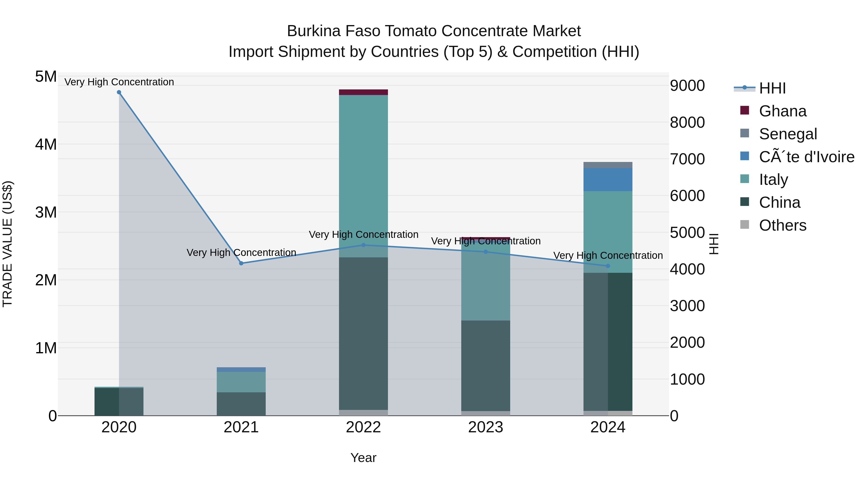
Task: Click the China segment of the 2024 bar
Action: coord(608,342)
